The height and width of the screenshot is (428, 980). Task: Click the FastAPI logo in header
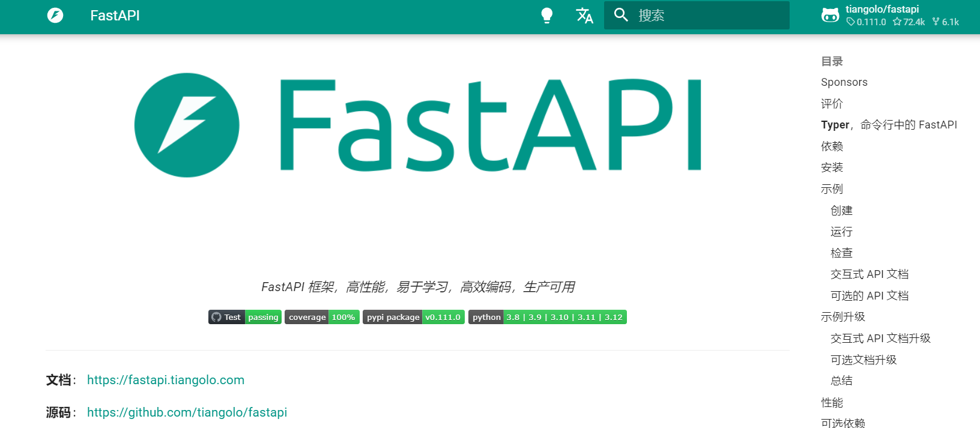tap(55, 16)
